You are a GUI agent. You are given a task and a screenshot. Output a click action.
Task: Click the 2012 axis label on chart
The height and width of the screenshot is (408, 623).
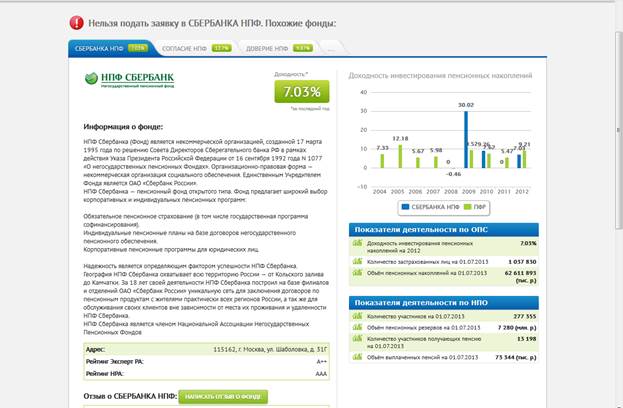522,191
